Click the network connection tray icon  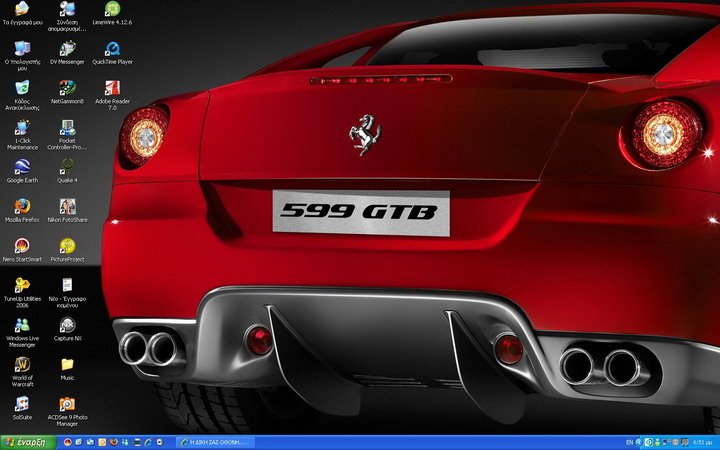click(x=666, y=442)
